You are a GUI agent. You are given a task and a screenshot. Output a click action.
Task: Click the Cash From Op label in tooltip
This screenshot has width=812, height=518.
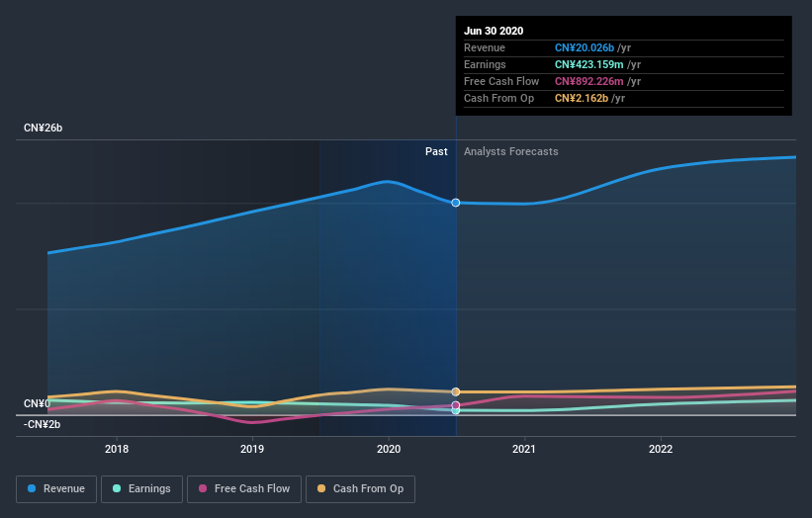(498, 98)
